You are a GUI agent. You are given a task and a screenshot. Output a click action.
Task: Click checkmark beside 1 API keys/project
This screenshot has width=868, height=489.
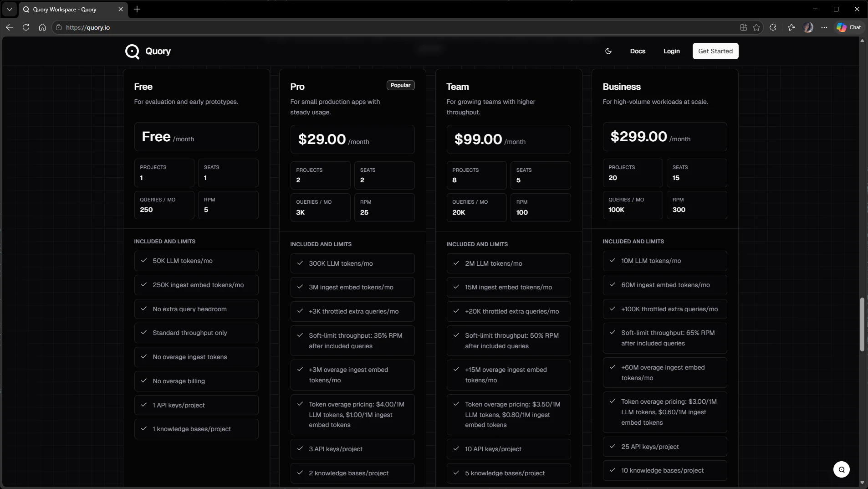pyautogui.click(x=144, y=405)
